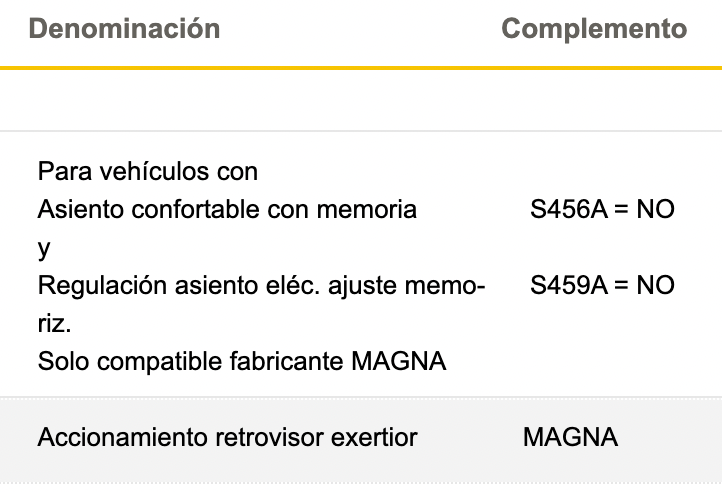Screen dimensions: 722x492
Task: Click "Asiento confortable con memoria" text
Action: [x=227, y=210]
